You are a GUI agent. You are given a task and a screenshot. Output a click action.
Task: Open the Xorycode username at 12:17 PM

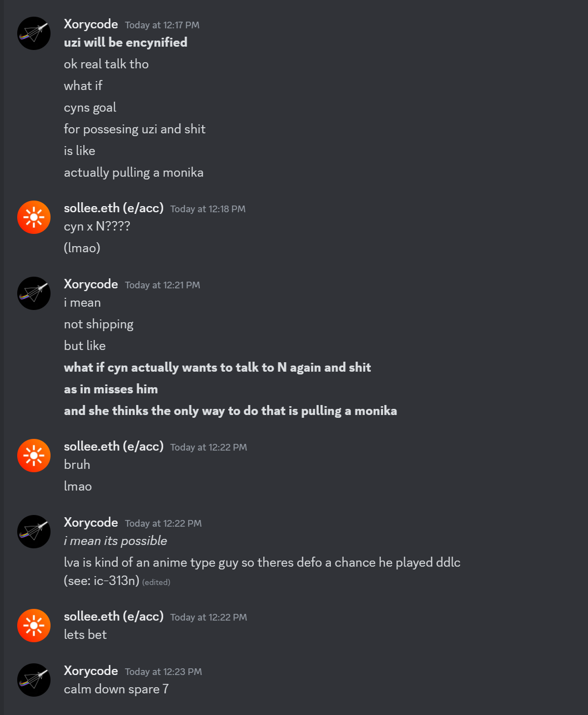(91, 24)
